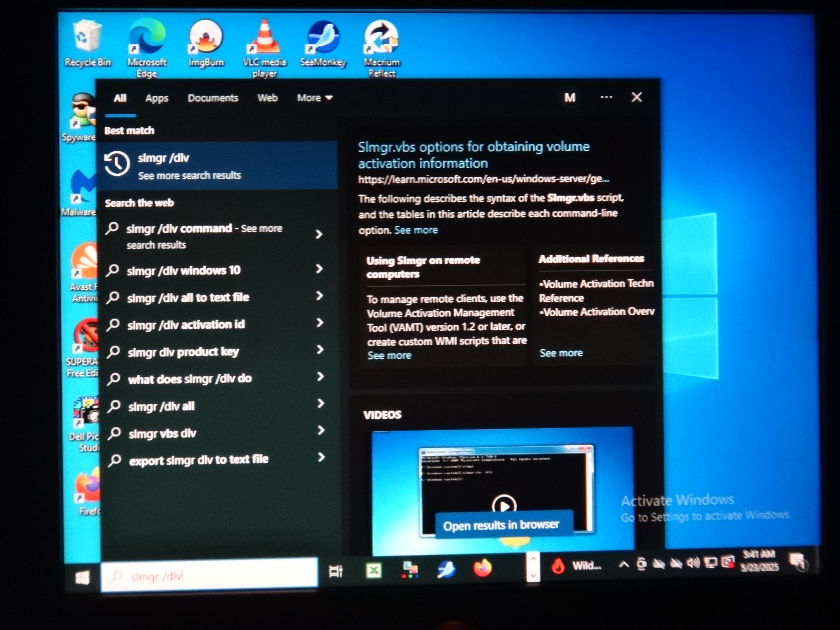Play the video thumbnail under VIDEOS
840x630 pixels.
(x=504, y=506)
